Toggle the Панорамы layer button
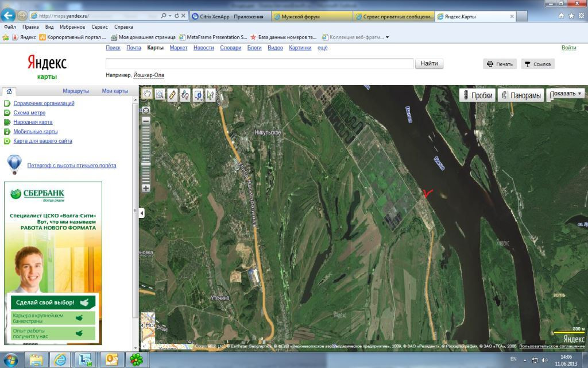 pos(521,95)
